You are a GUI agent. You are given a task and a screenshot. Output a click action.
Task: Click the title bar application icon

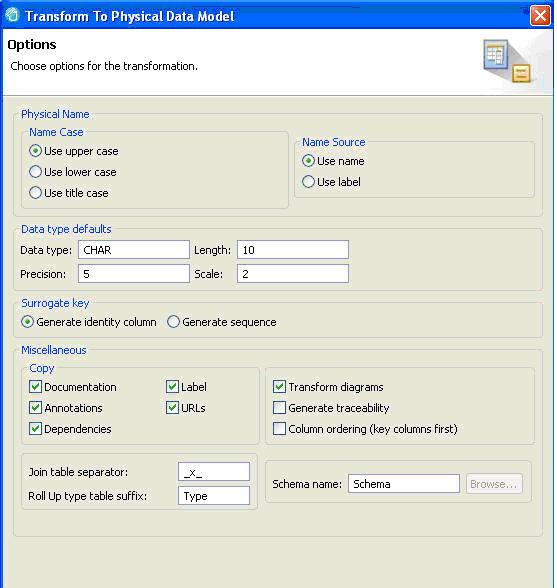(x=12, y=15)
